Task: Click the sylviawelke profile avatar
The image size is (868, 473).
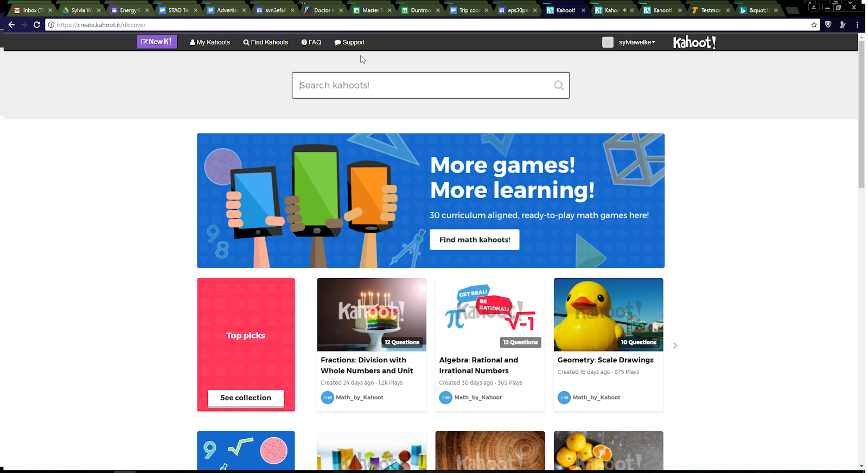Action: coord(608,42)
